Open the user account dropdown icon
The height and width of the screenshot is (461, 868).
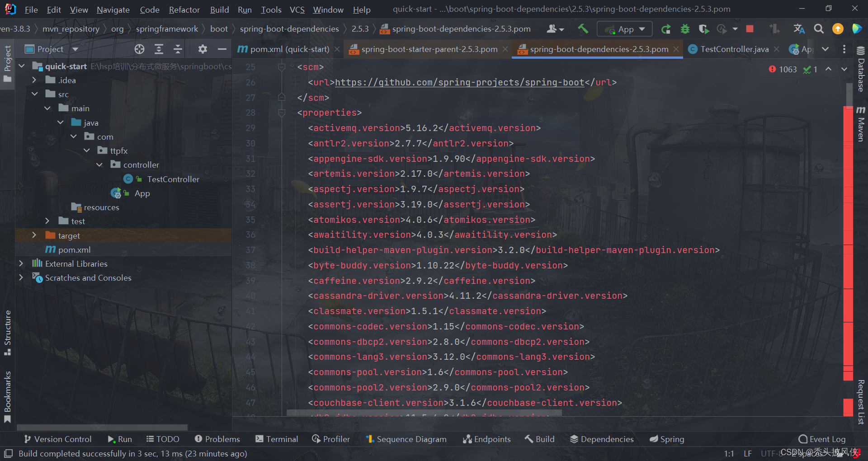tap(556, 29)
